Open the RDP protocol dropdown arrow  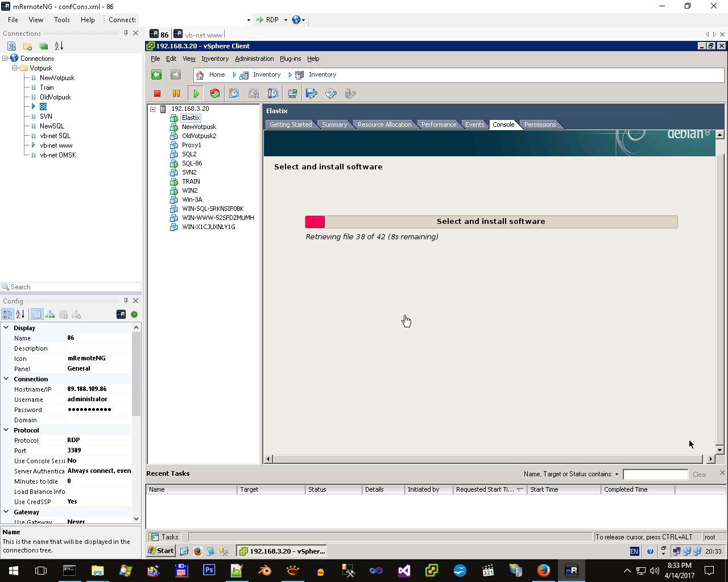pyautogui.click(x=286, y=20)
